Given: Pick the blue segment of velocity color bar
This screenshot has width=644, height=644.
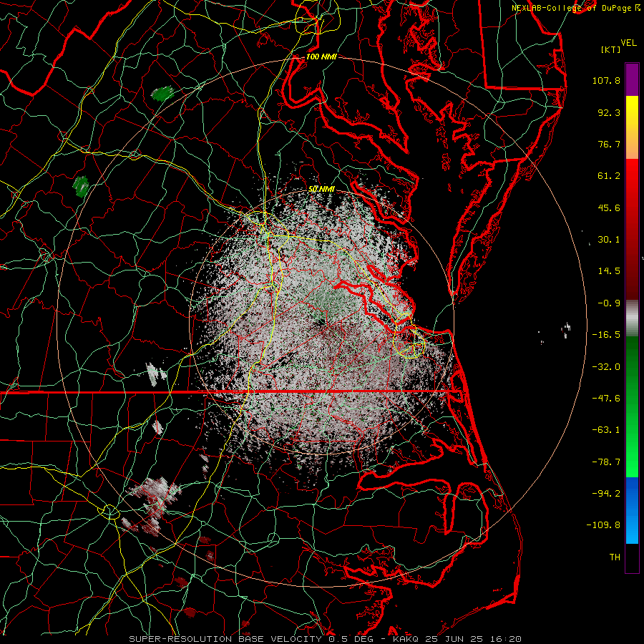Looking at the screenshot, I should [632, 510].
